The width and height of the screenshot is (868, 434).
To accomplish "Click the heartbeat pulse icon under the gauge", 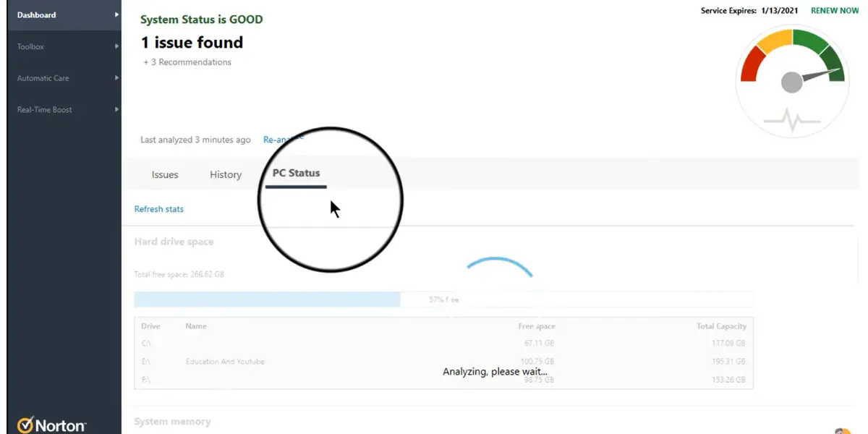I will [792, 120].
